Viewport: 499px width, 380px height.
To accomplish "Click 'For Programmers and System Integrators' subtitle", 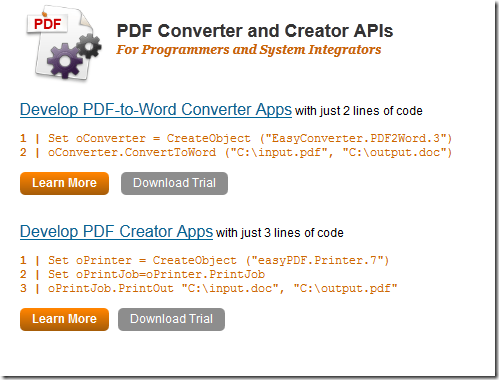I will (x=249, y=50).
